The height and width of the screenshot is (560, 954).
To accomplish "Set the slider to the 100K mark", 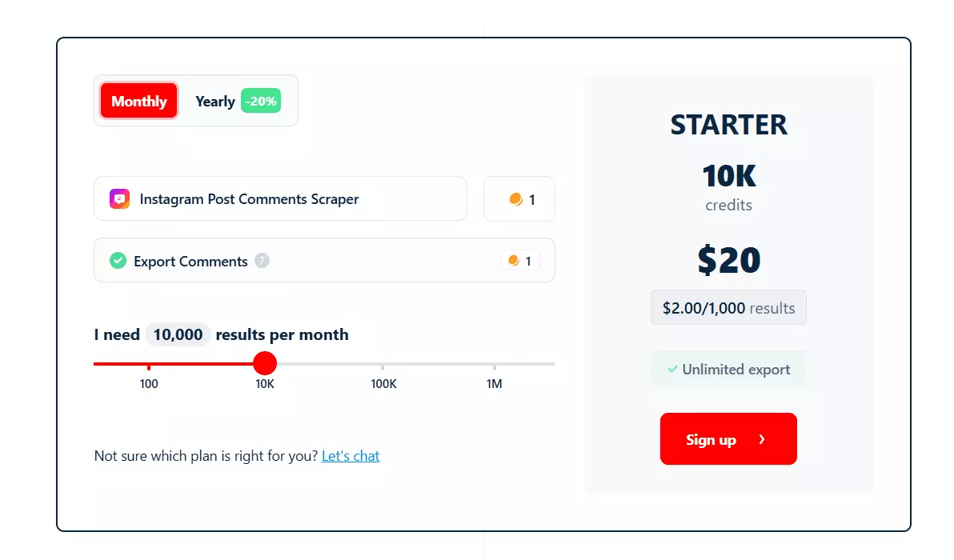I will (x=383, y=364).
